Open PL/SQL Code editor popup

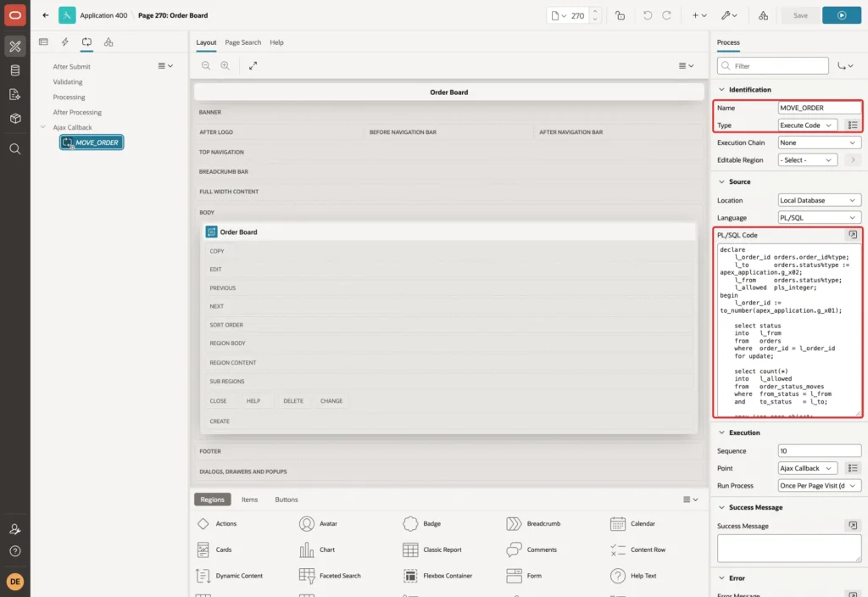853,235
